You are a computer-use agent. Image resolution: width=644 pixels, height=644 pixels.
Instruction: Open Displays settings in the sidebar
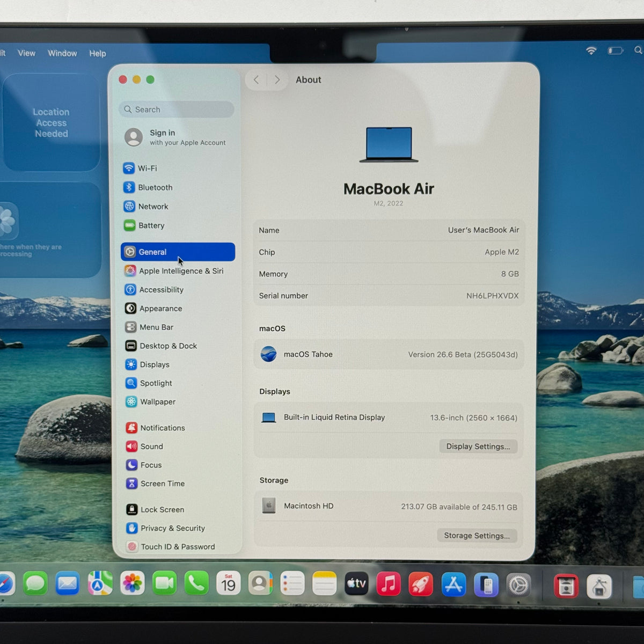click(x=178, y=364)
